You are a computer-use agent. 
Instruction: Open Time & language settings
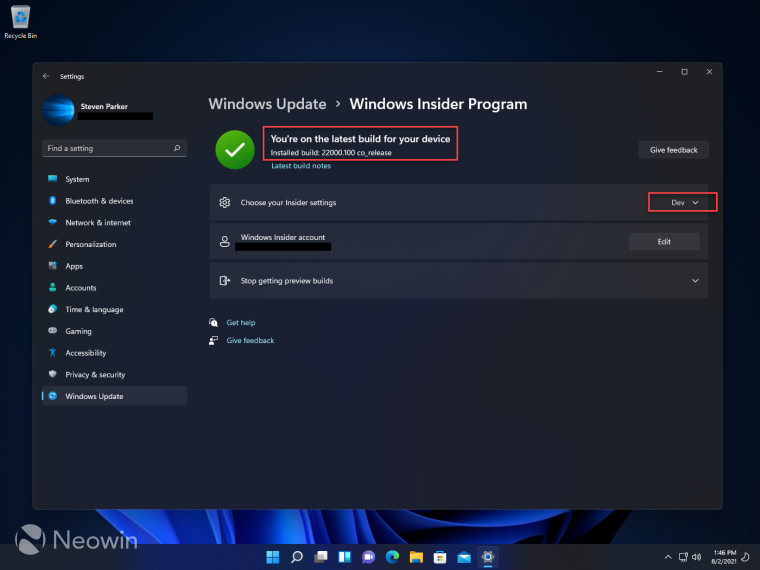click(x=114, y=310)
